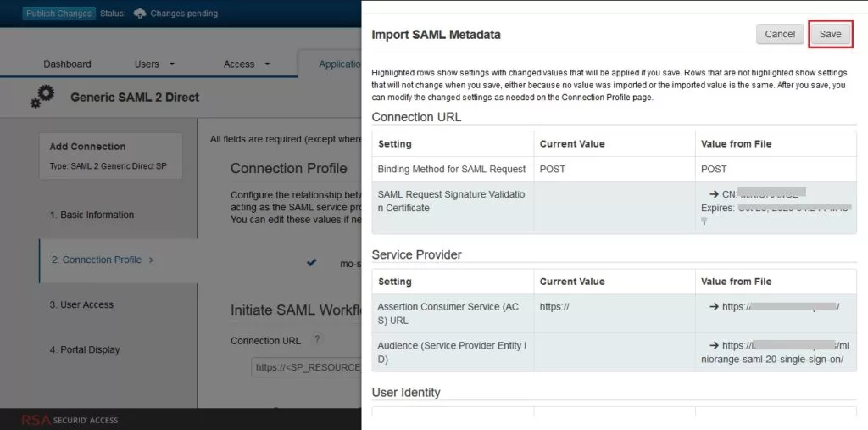The image size is (868, 430).
Task: Select step 4. Portal Display
Action: click(85, 349)
